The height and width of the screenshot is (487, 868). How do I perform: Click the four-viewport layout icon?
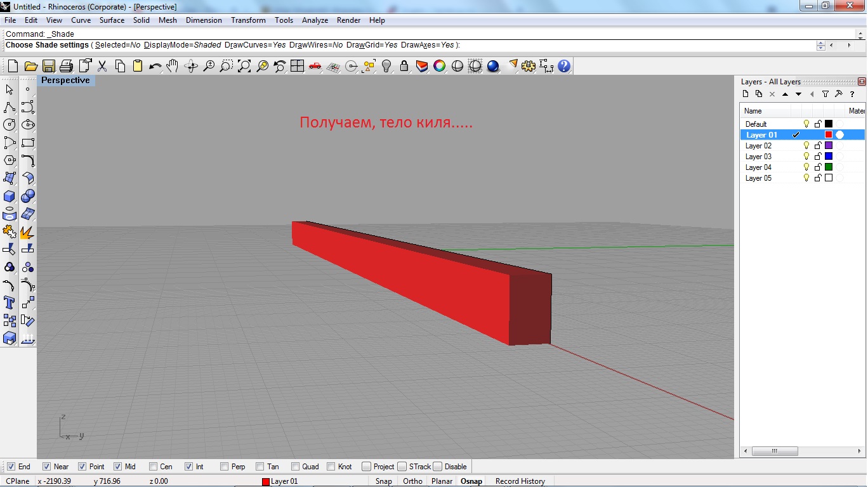tap(297, 66)
